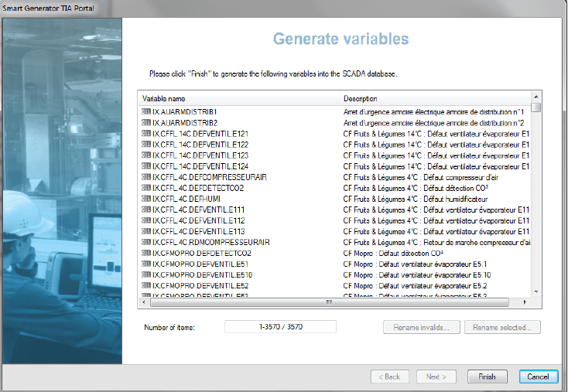Click icon beside IX.CFFL.4C.DEFHUMI row

coord(146,199)
